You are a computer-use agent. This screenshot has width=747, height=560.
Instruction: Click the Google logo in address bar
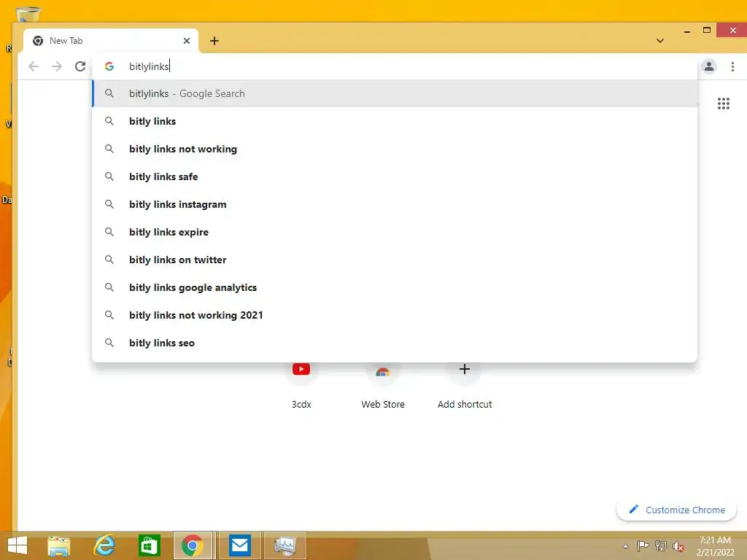point(109,66)
